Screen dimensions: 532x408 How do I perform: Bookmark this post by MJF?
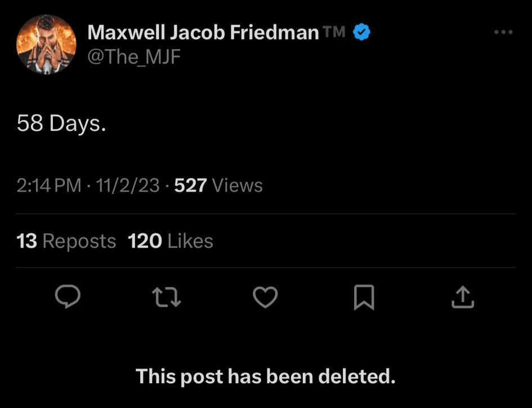tap(364, 297)
